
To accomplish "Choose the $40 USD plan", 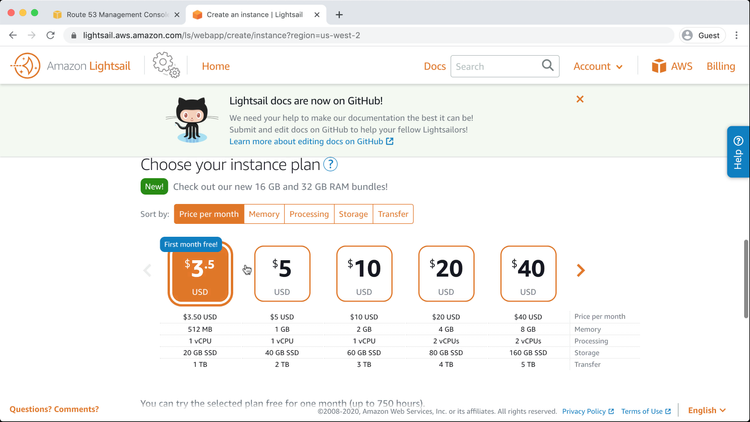I will (528, 273).
